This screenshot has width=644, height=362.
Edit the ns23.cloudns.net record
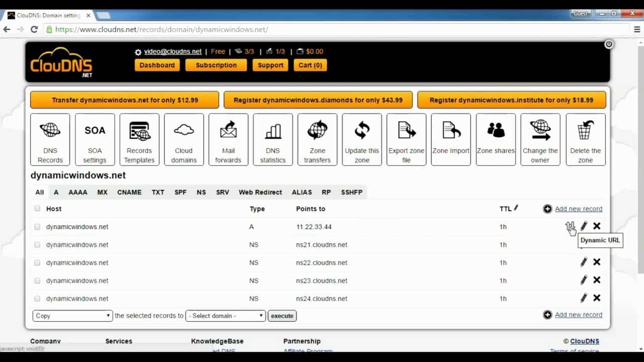point(584,280)
